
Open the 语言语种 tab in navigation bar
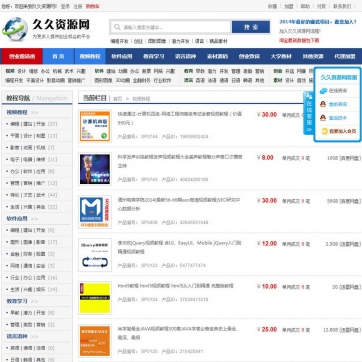coord(185,56)
